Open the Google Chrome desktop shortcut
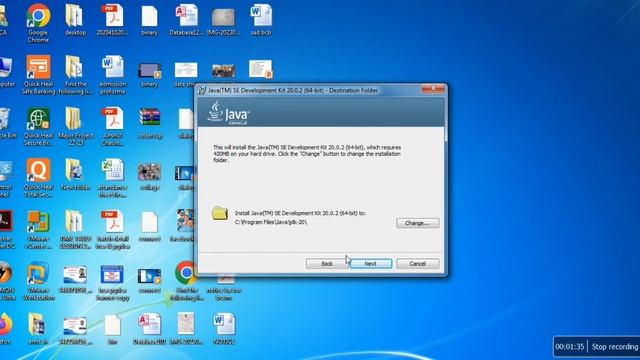The height and width of the screenshot is (360, 640). tap(38, 23)
